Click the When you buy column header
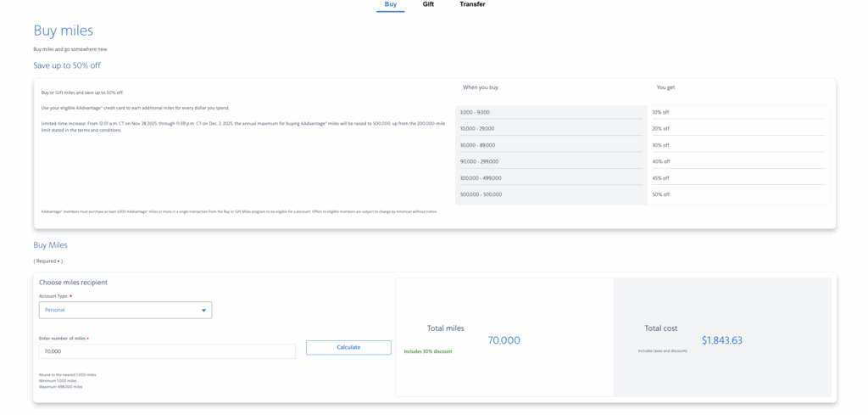This screenshot has width=868, height=415. (x=480, y=87)
